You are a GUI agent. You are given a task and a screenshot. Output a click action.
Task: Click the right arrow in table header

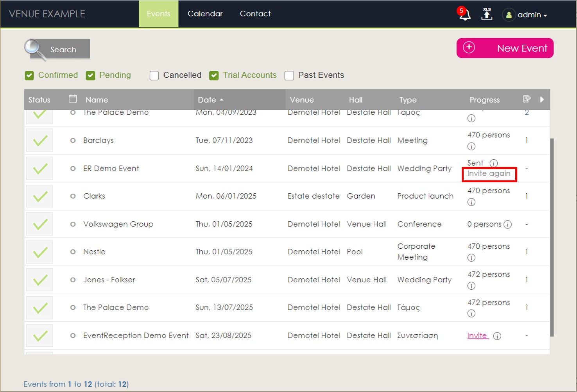coord(542,99)
